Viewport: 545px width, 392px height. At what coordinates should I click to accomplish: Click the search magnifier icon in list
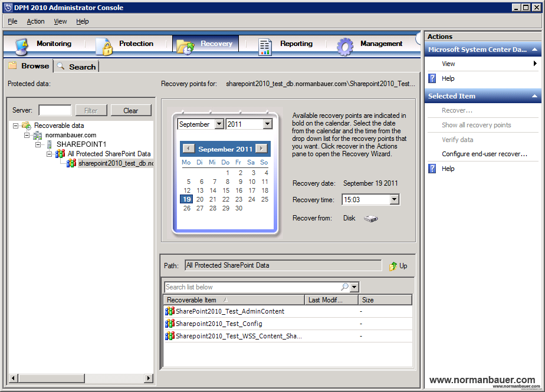(344, 287)
